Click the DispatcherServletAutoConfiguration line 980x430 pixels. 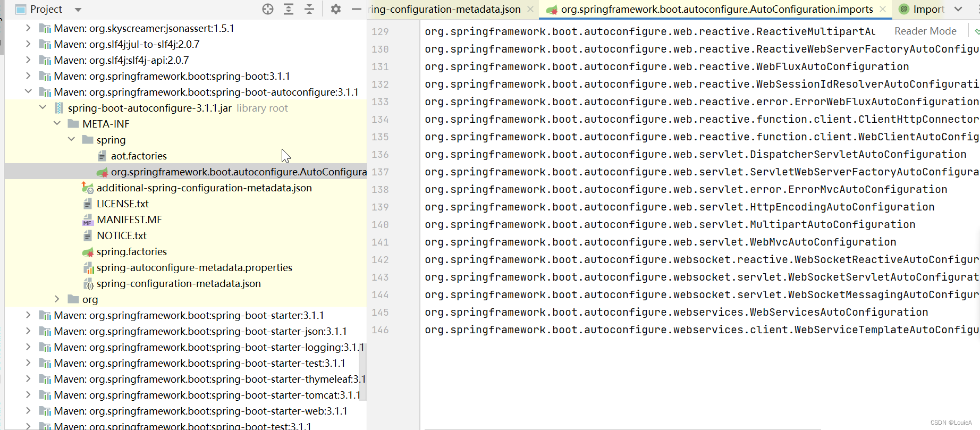[696, 154]
